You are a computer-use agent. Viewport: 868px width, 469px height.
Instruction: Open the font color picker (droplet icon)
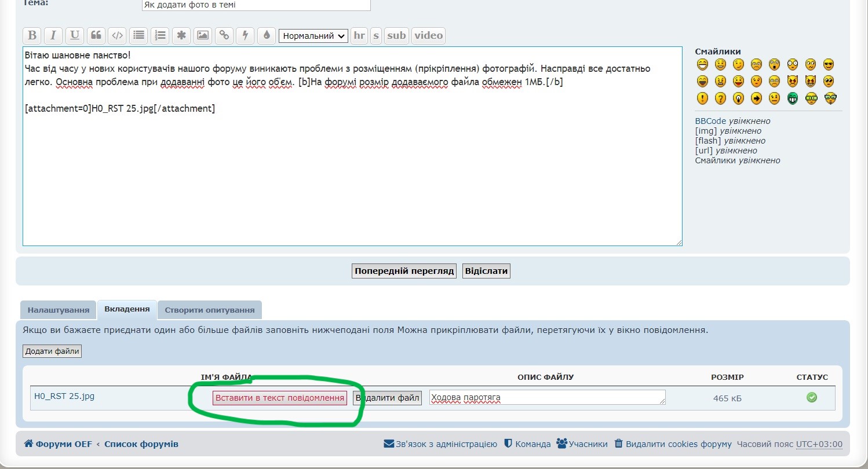point(267,35)
